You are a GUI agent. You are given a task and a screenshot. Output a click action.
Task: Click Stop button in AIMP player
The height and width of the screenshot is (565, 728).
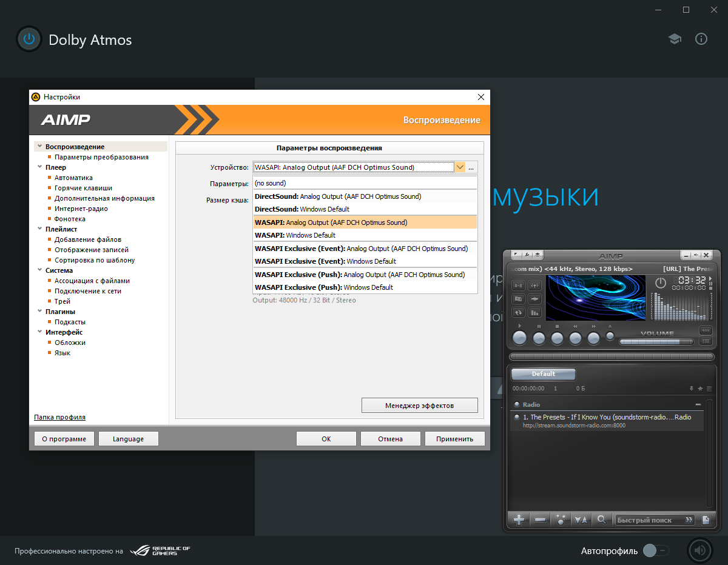click(557, 338)
